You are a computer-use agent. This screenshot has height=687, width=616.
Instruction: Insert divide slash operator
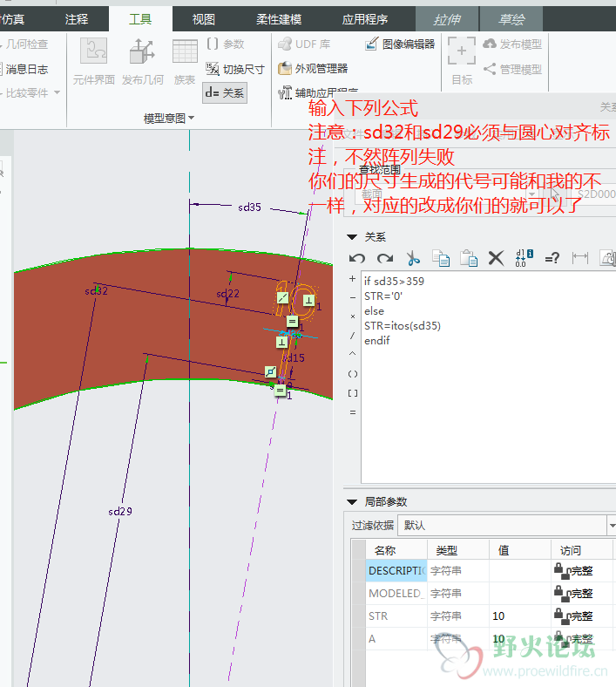pyautogui.click(x=353, y=336)
